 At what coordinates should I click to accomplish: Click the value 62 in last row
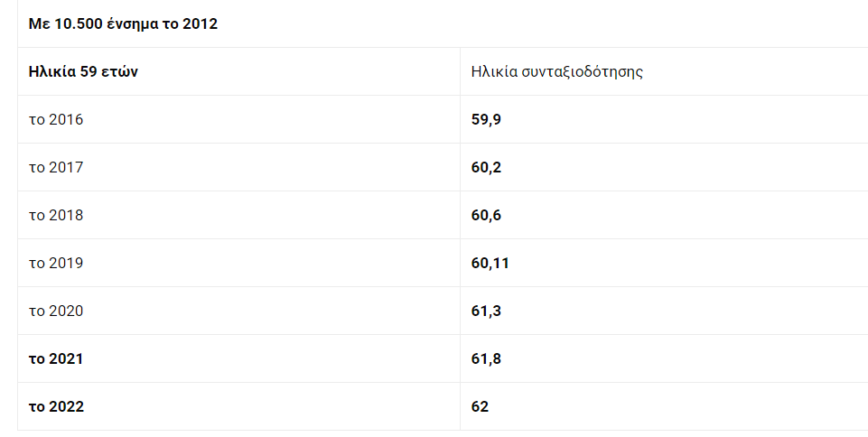click(480, 406)
